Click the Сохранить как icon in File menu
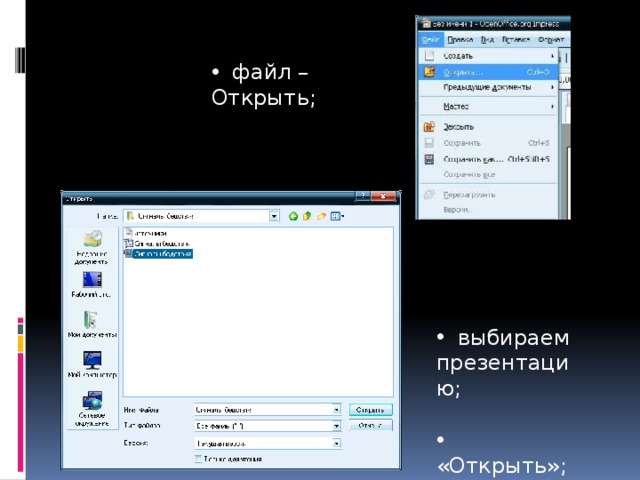This screenshot has width=640, height=480. [x=429, y=159]
